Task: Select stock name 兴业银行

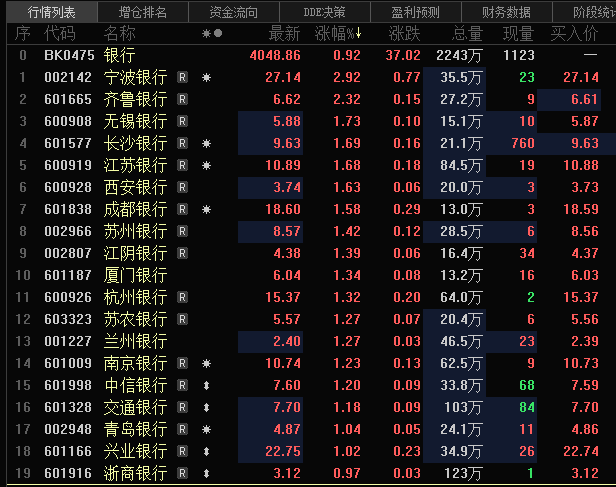Action: [136, 451]
